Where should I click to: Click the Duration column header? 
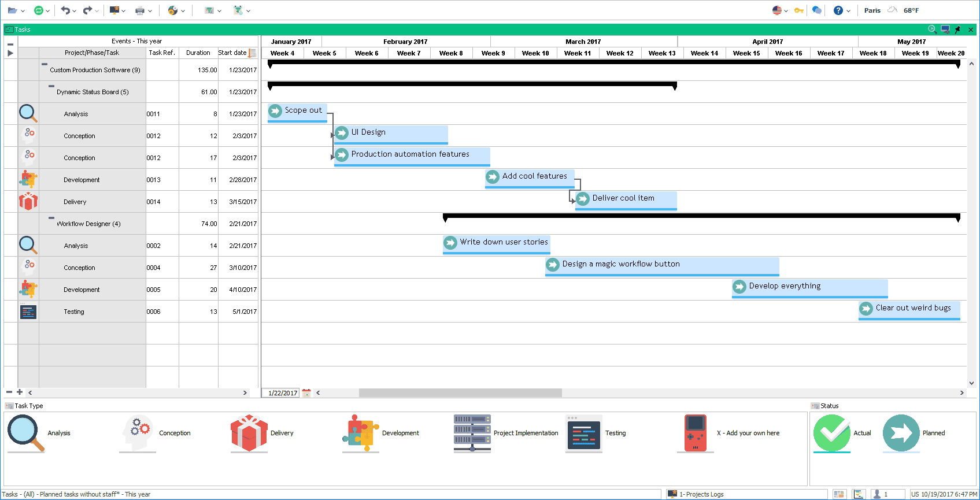[198, 53]
